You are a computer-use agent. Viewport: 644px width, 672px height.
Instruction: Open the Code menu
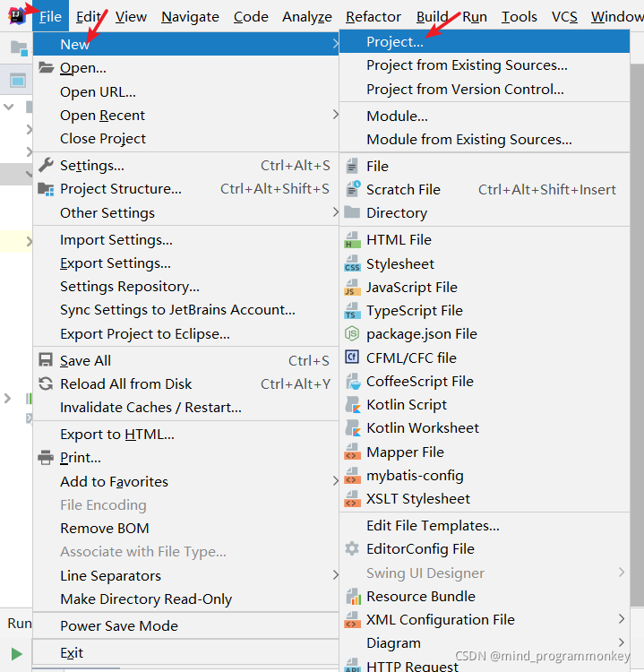[251, 17]
